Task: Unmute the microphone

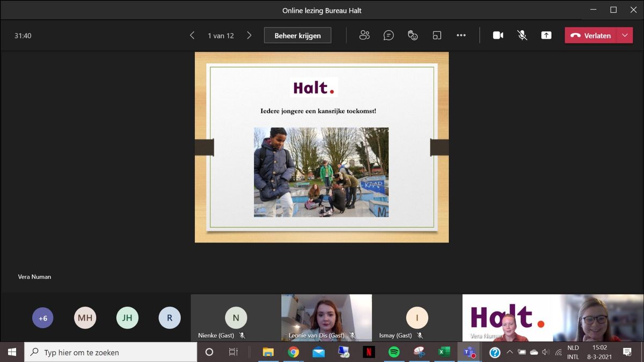Action: coord(522,35)
